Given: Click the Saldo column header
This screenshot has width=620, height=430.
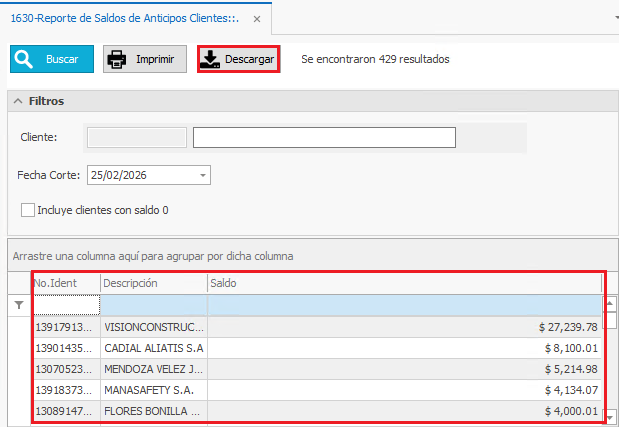Looking at the screenshot, I should tap(400, 283).
